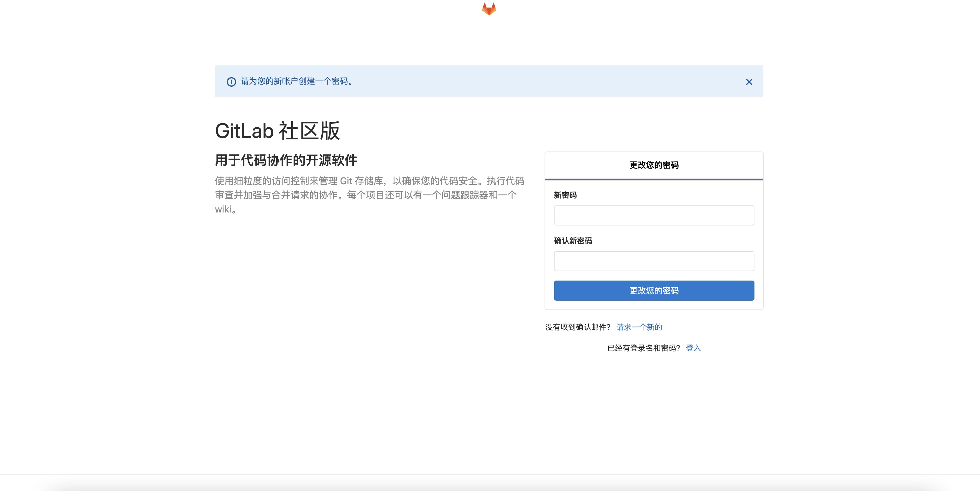
Task: Click the 请为您的新帐户创建一个密码 alert text
Action: (297, 81)
